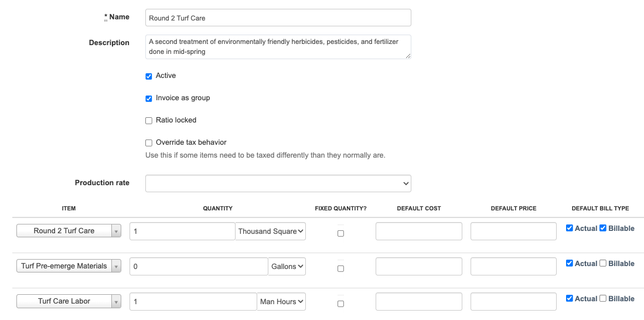The height and width of the screenshot is (320, 644).
Task: Open the Turf Care Labor item selector
Action: point(69,301)
